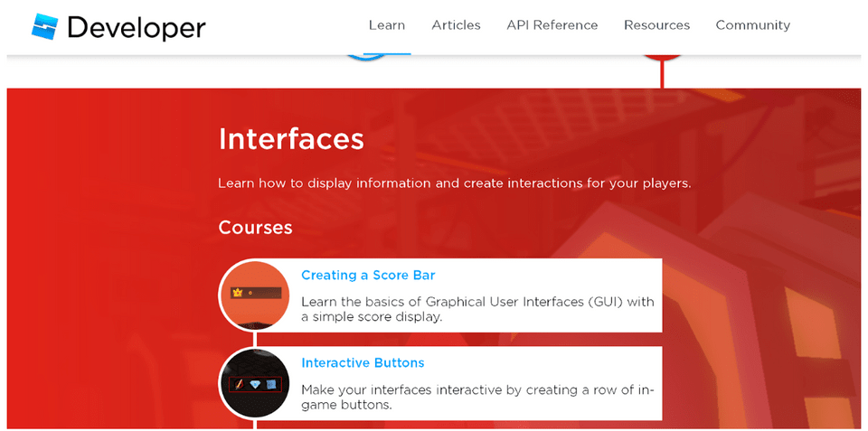Viewport: 868px width, 431px height.
Task: Go to API Reference
Action: (x=552, y=25)
